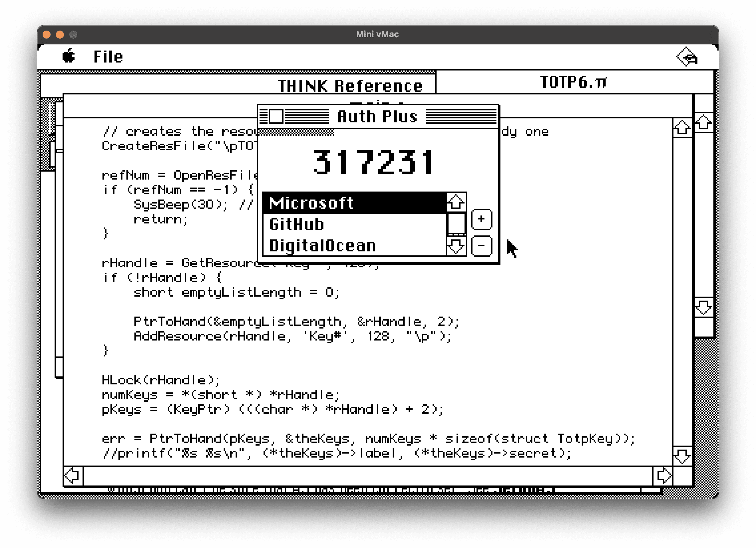Click the code editor horizontal scroll right arrow
The width and height of the screenshot is (756, 548).
click(x=662, y=476)
